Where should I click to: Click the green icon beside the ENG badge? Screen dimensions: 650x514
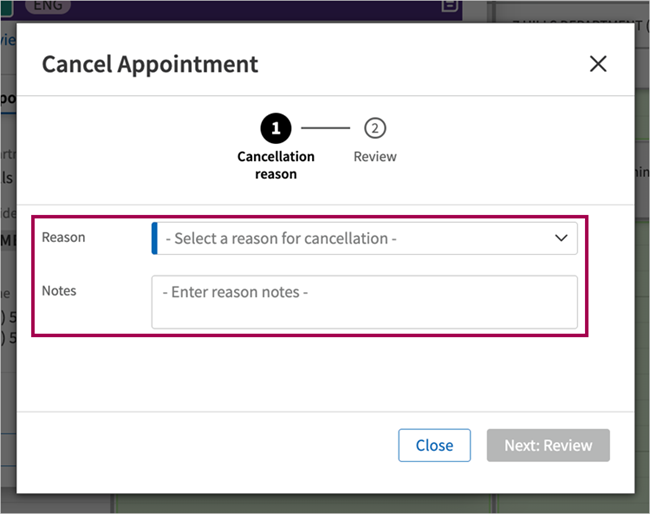coord(7,7)
